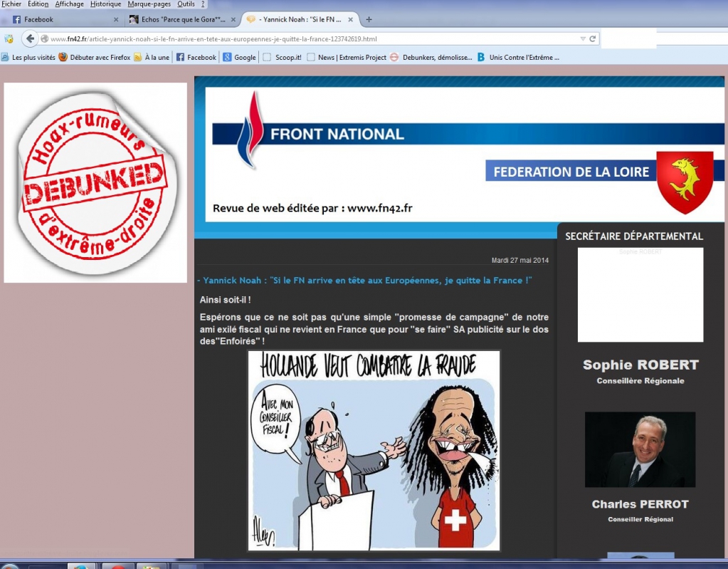Click the Charles PERROT portrait photo
Image resolution: width=728 pixels, height=569 pixels.
click(x=640, y=449)
